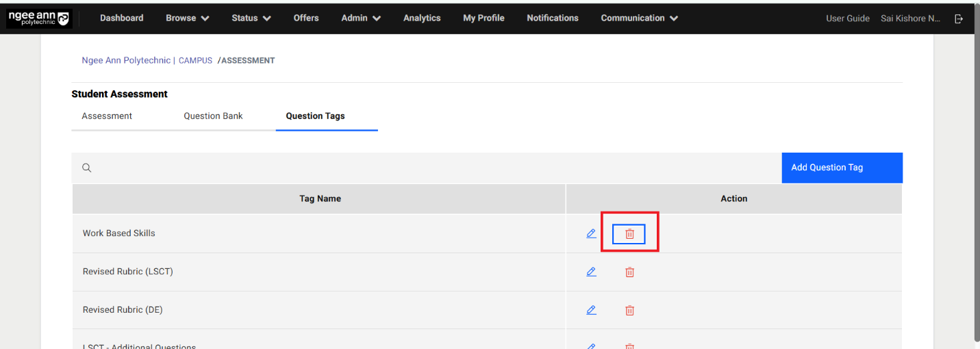Expand the Admin dropdown menu
Image resolution: width=980 pixels, height=349 pixels.
click(x=360, y=18)
